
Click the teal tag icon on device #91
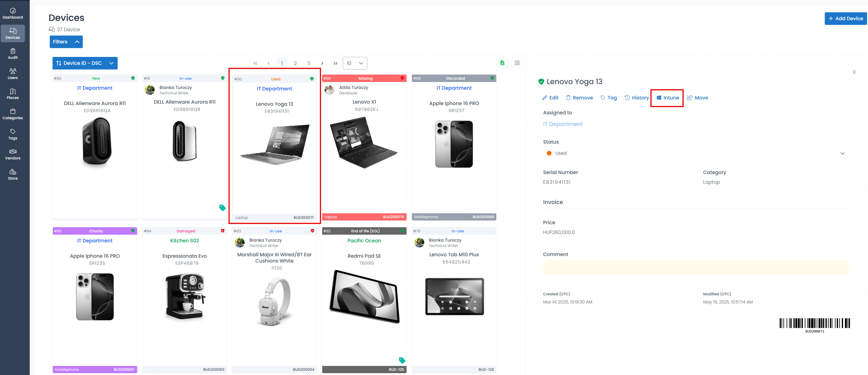pos(222,207)
